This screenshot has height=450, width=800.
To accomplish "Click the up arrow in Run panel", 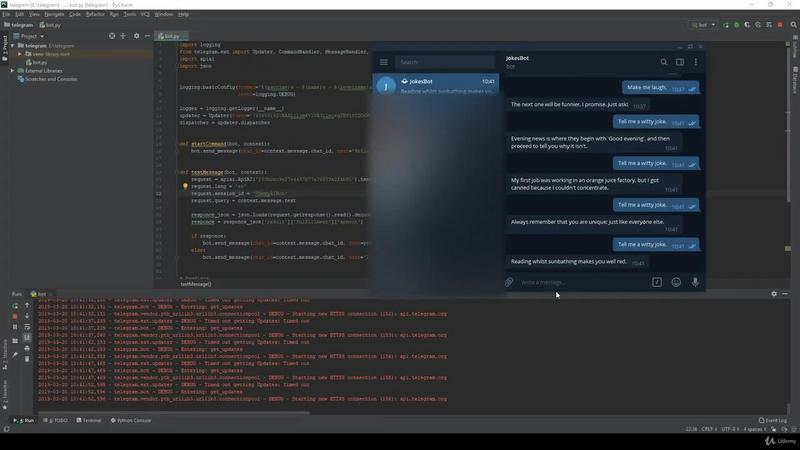I will pyautogui.click(x=27, y=305).
